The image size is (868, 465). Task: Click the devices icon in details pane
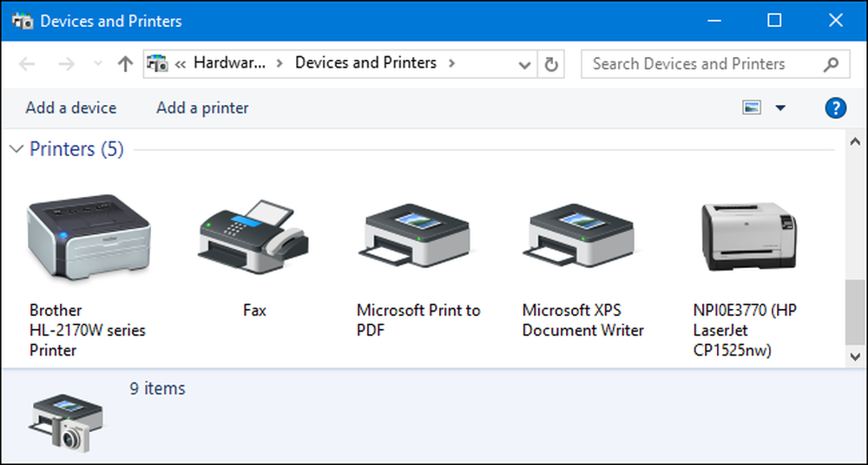(66, 422)
